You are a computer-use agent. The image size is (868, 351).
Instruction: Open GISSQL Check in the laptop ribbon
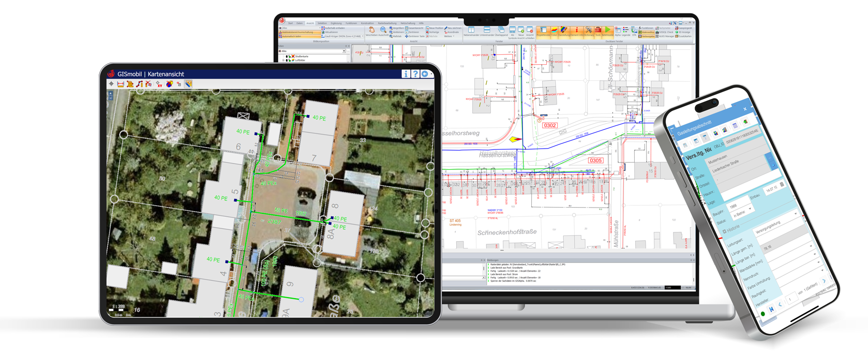(x=664, y=32)
